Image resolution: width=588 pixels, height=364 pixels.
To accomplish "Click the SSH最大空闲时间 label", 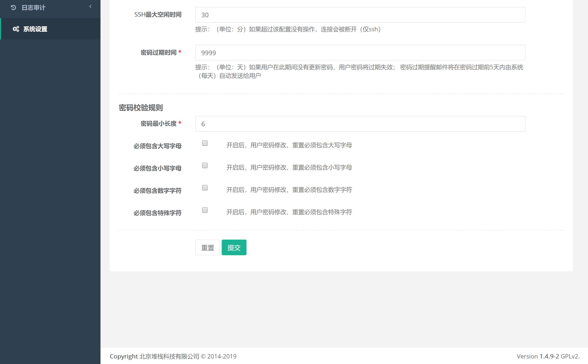I will tap(158, 15).
